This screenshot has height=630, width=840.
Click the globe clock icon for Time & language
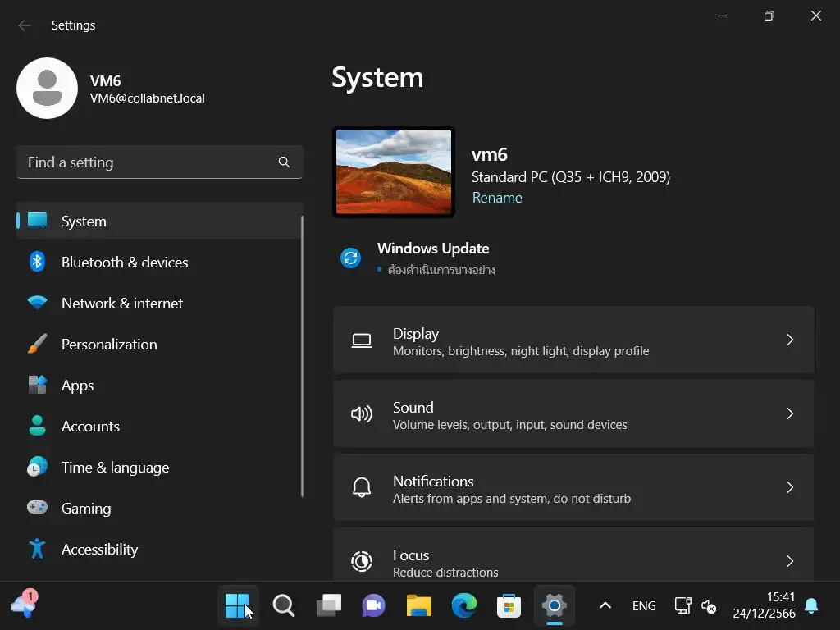37,467
